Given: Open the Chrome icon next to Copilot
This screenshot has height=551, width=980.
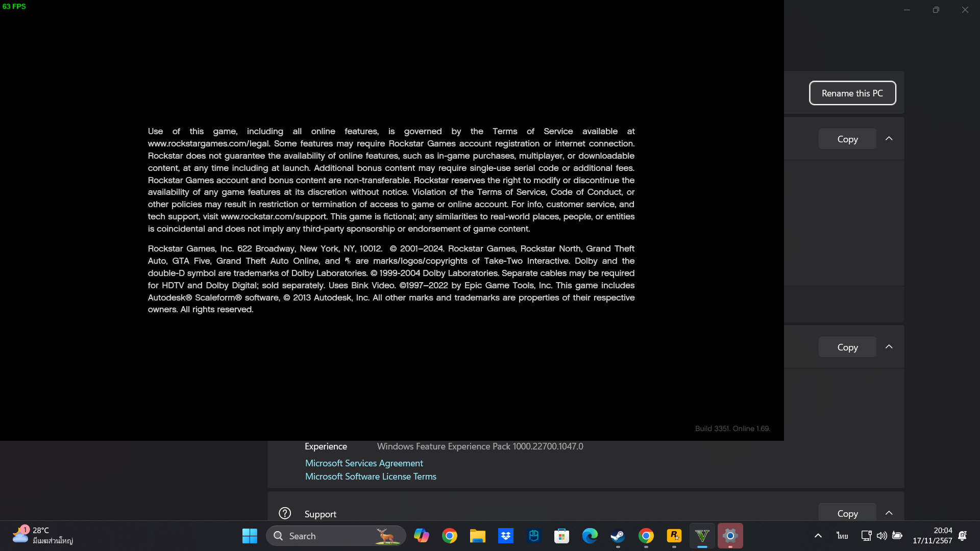Looking at the screenshot, I should [450, 536].
